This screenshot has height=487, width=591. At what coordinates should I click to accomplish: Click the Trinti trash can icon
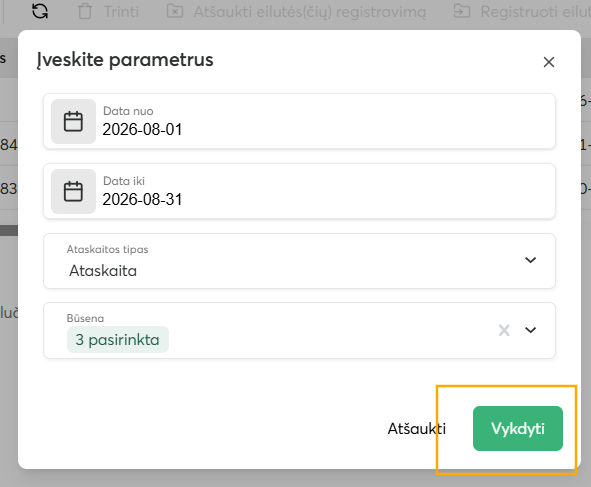(85, 11)
